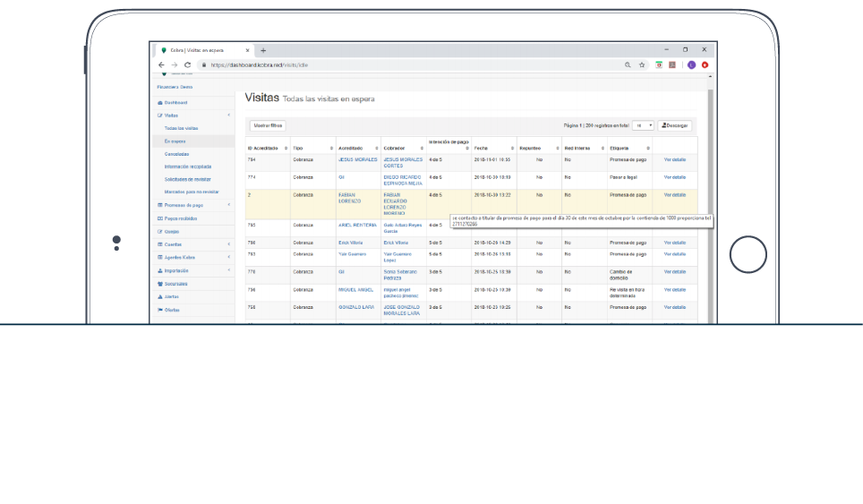Open Ofertas flag item in sidebar
The image size is (863, 504).
pyautogui.click(x=170, y=310)
